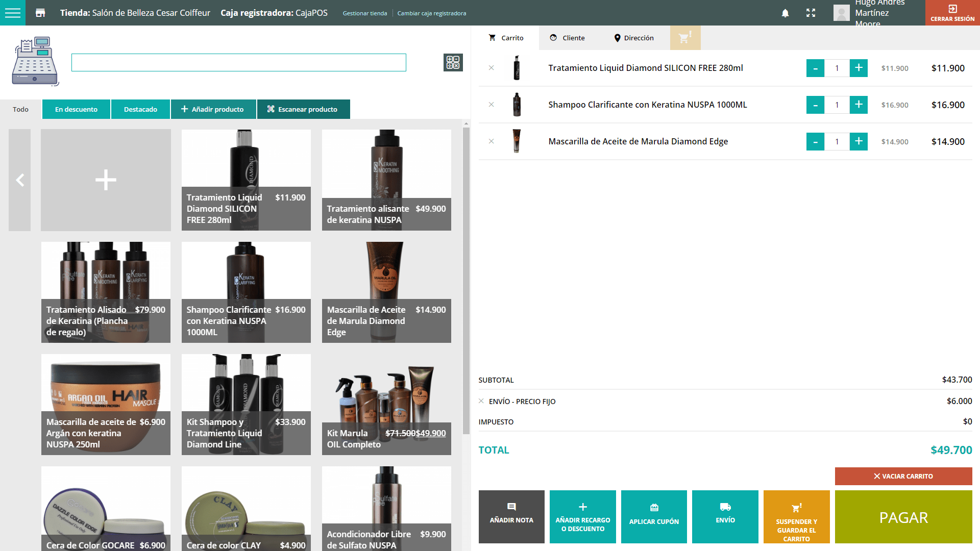Image resolution: width=980 pixels, height=551 pixels.
Task: Add Kit Marula OIL Completo tile
Action: (x=386, y=405)
